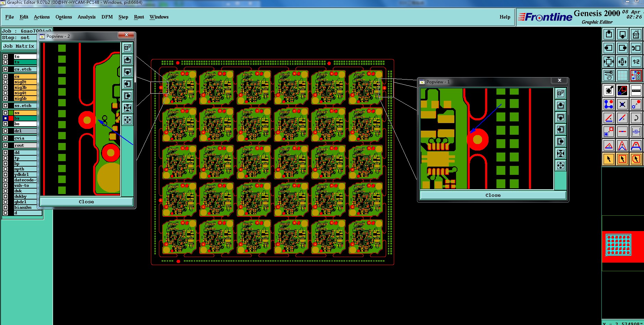Viewport: 644px width, 325px height.
Task: Open the Analysis menu
Action: coord(87,17)
